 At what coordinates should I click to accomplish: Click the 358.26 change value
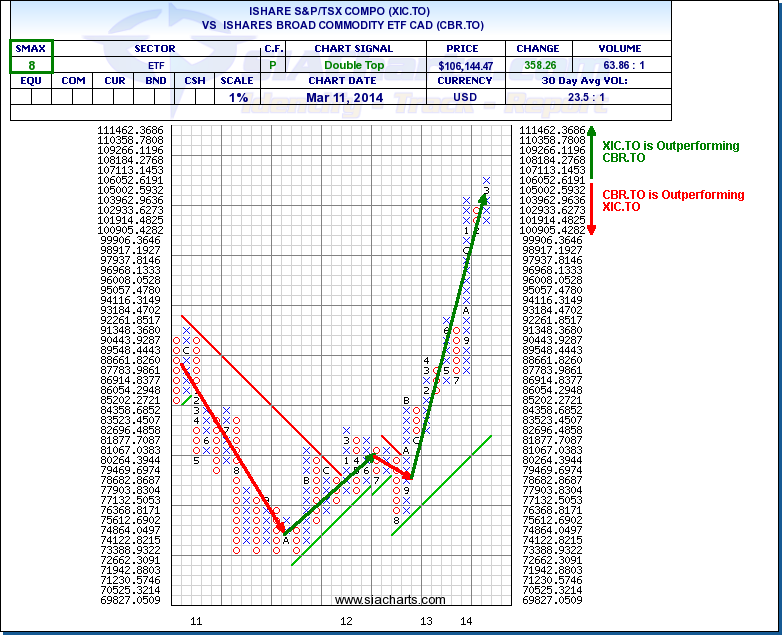point(538,65)
